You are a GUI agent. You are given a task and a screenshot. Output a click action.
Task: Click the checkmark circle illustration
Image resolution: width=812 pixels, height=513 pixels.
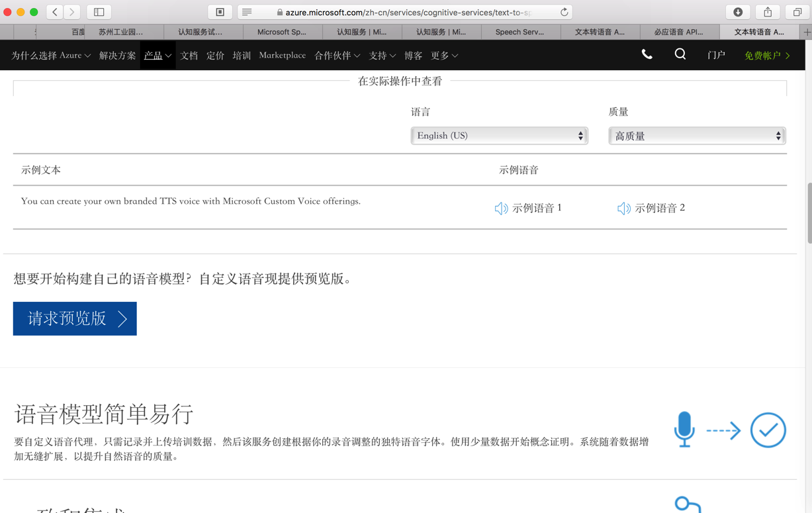coord(768,430)
